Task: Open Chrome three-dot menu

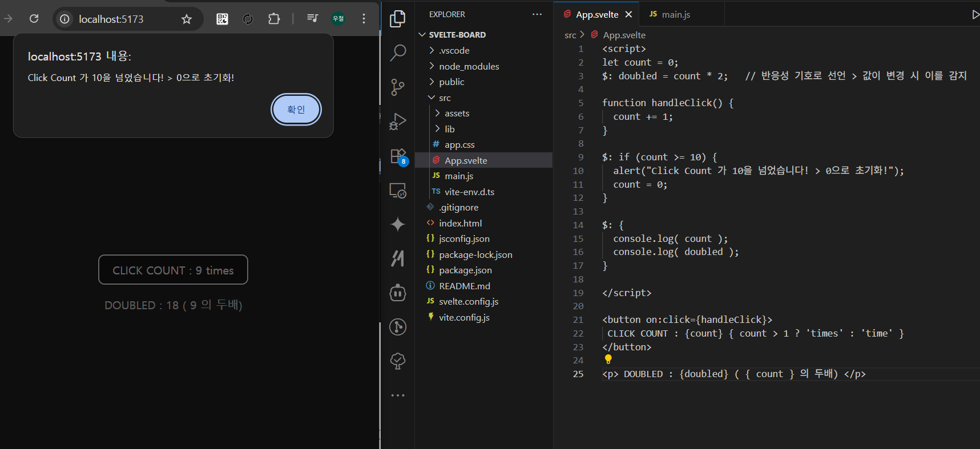Action: click(x=364, y=19)
